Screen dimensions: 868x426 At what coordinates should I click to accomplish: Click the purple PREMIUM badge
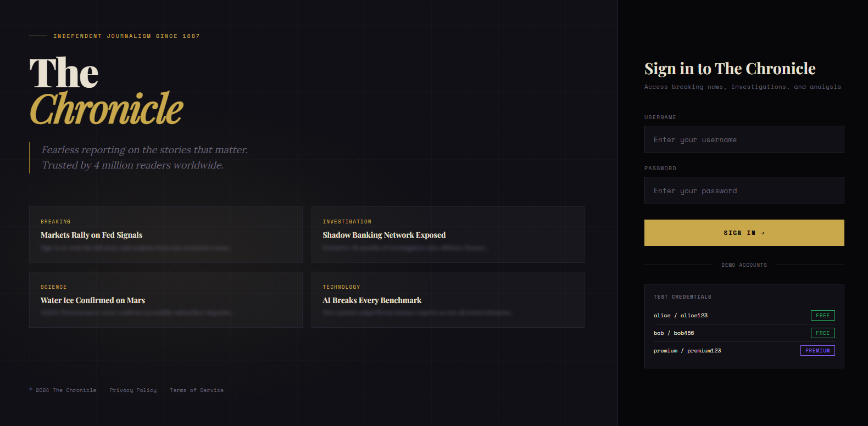click(x=817, y=351)
